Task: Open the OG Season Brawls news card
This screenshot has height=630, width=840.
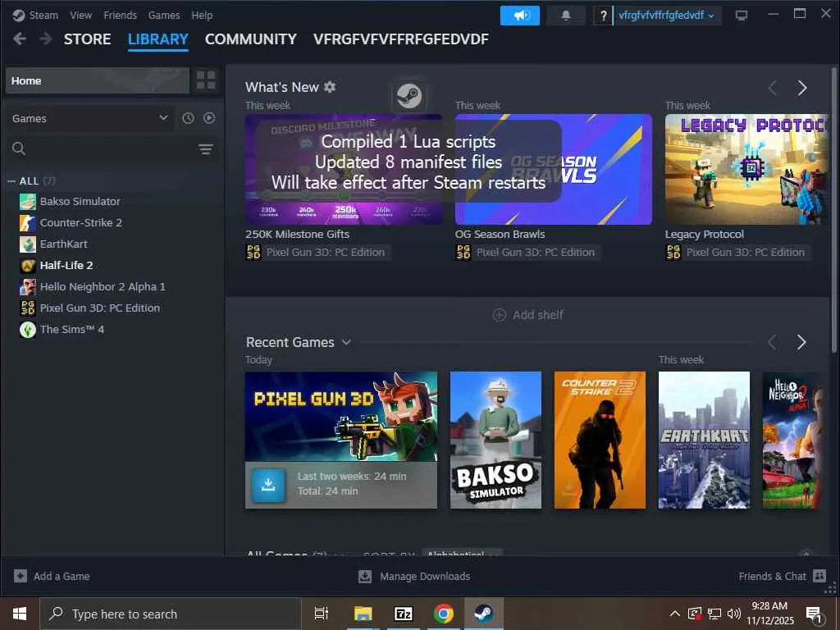Action: (554, 169)
